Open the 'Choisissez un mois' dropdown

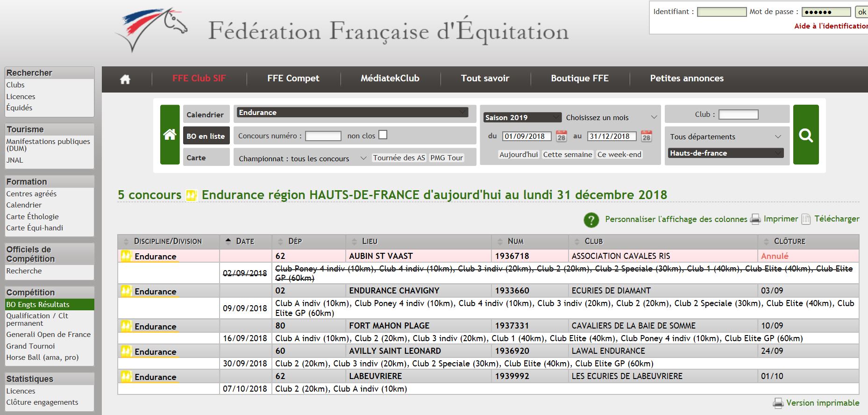(612, 117)
